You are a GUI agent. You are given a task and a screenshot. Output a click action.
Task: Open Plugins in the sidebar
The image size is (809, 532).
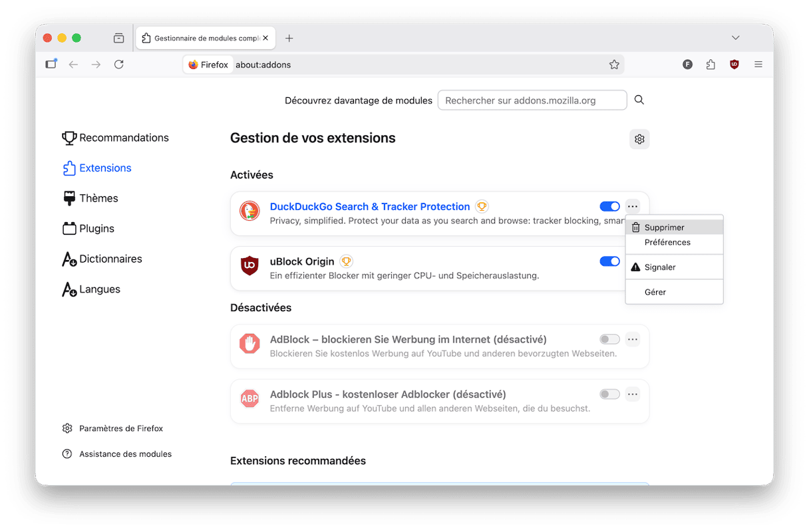coord(88,229)
